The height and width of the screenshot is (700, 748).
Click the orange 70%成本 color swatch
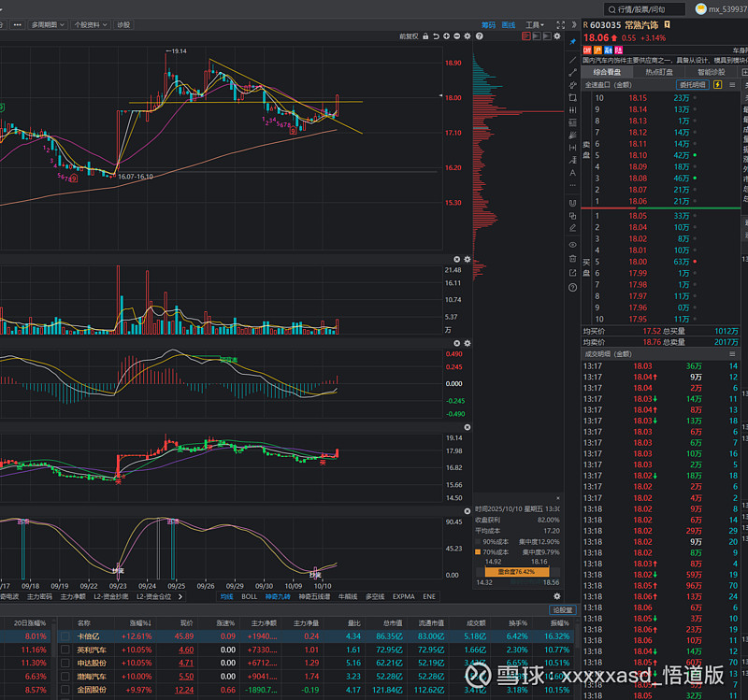[479, 552]
